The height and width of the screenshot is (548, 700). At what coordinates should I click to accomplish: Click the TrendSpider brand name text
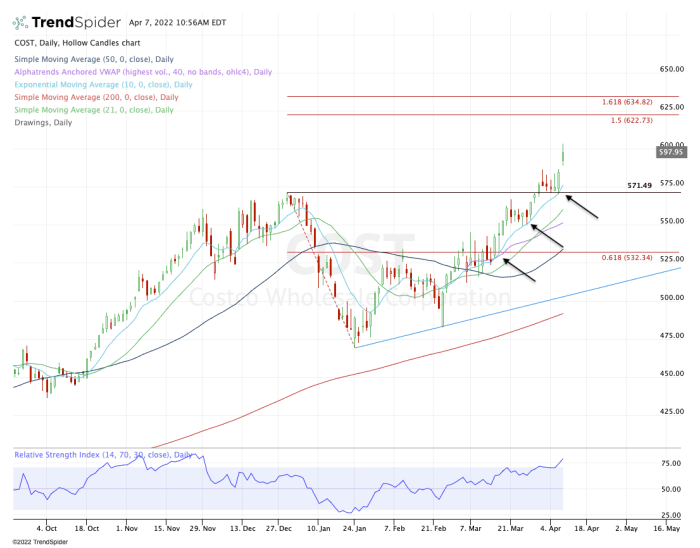(x=76, y=22)
